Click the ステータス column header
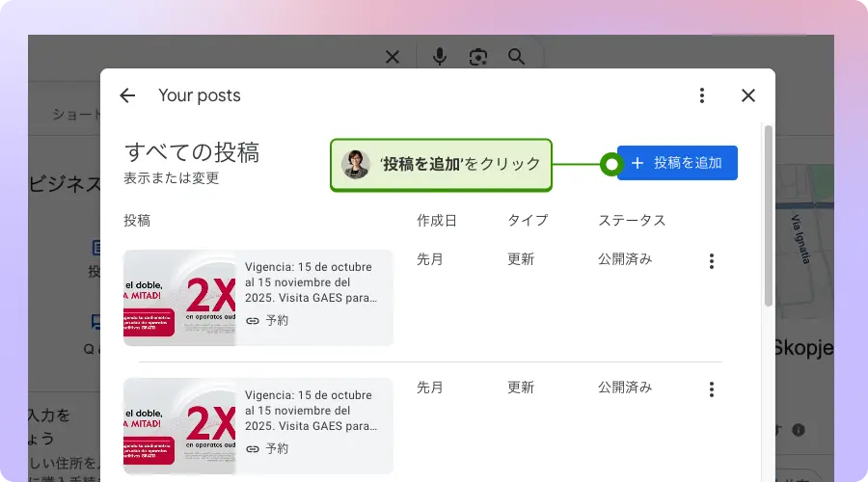Viewport: 868px width, 482px height. 632,220
